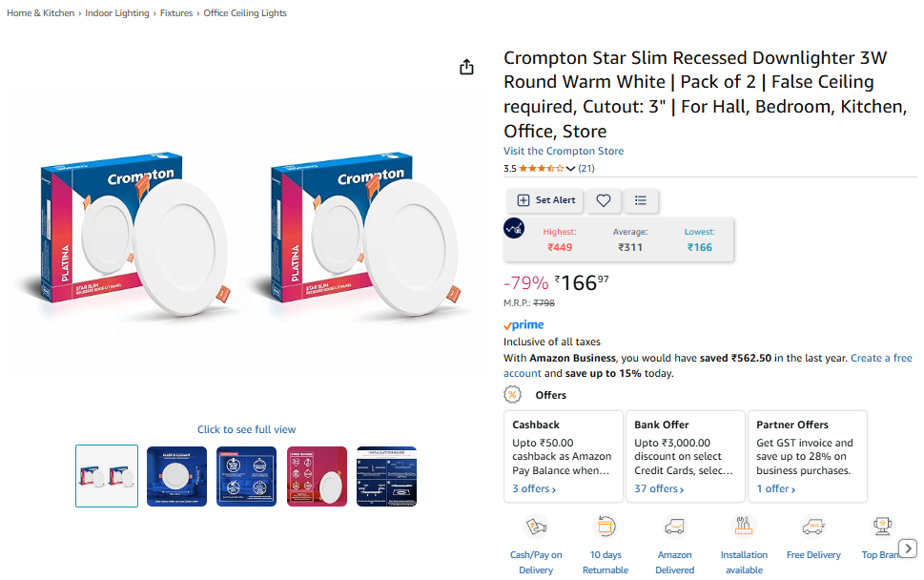Click the Set Alert button
The width and height of the screenshot is (924, 580).
[545, 200]
